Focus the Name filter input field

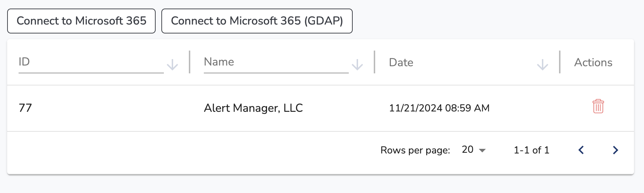click(276, 62)
